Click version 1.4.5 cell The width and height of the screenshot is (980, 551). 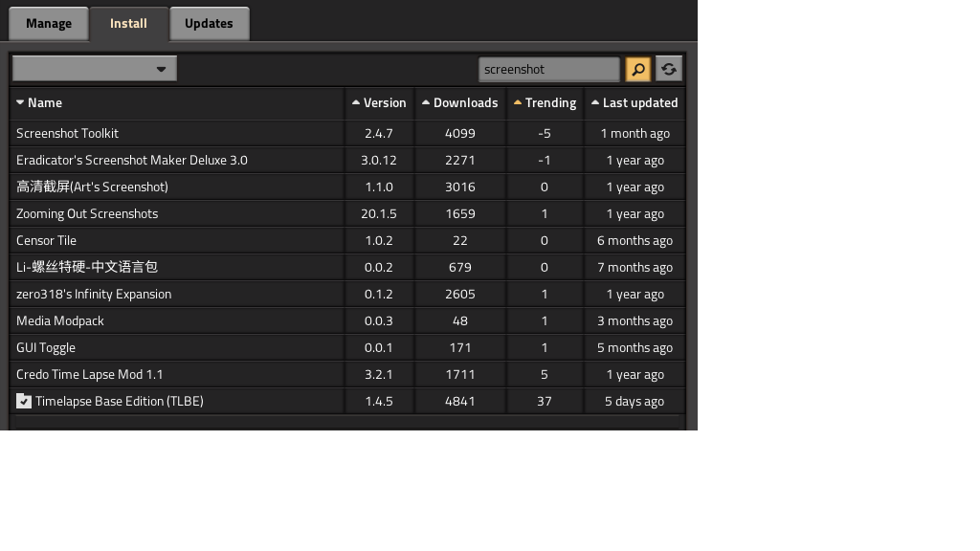379,401
